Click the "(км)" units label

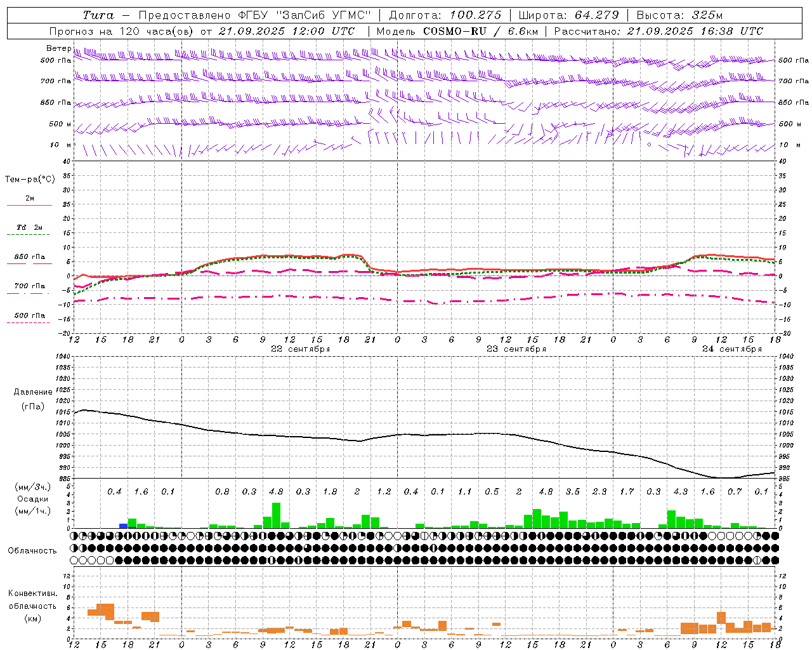pyautogui.click(x=33, y=618)
